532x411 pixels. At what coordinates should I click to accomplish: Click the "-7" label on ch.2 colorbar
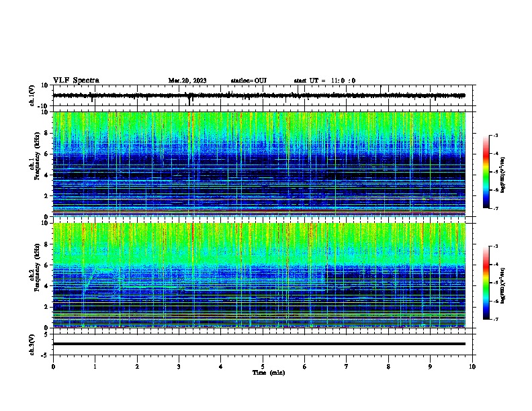pyautogui.click(x=495, y=320)
